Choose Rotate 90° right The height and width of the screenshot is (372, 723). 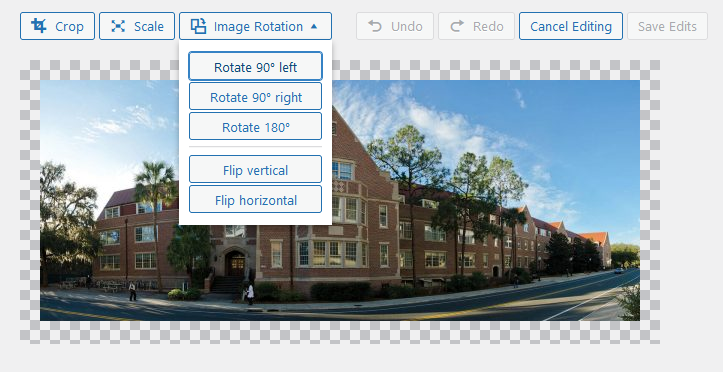pyautogui.click(x=255, y=97)
